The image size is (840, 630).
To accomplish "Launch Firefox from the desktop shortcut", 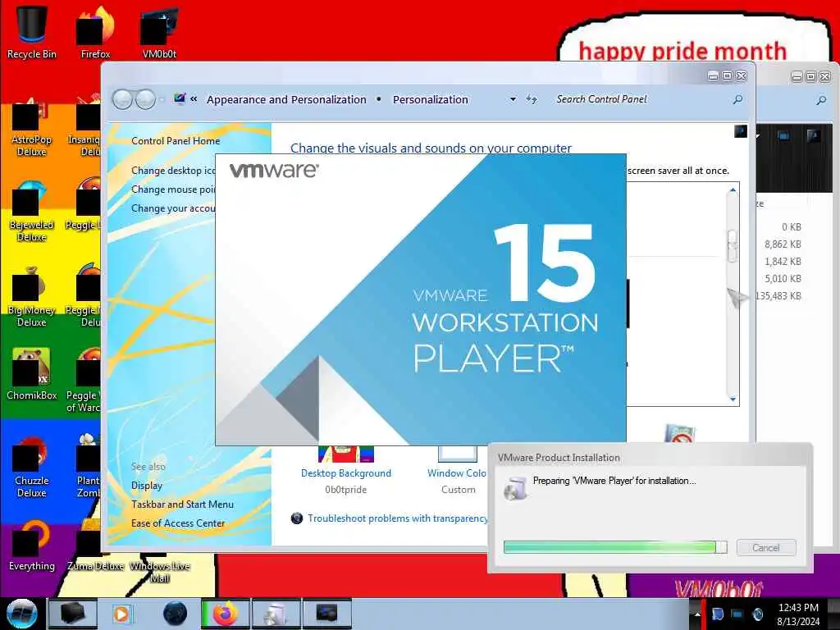I will click(x=95, y=32).
